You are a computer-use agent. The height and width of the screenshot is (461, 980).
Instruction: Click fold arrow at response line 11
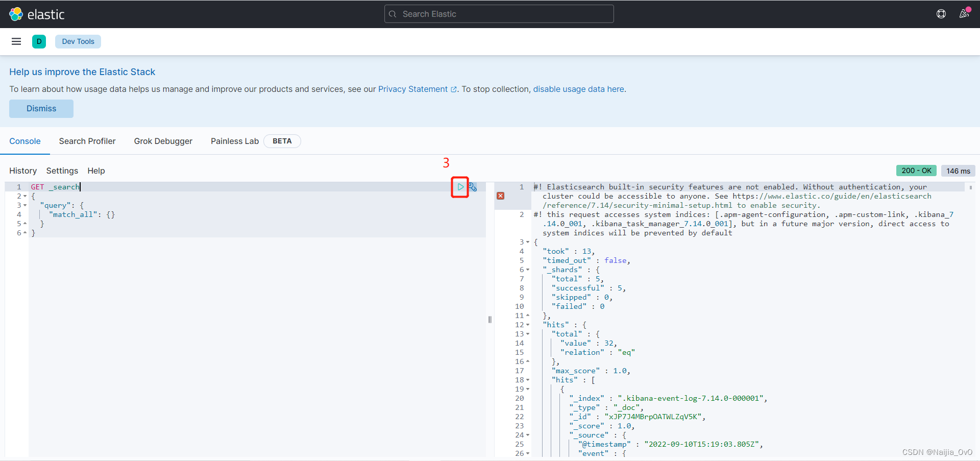click(528, 316)
